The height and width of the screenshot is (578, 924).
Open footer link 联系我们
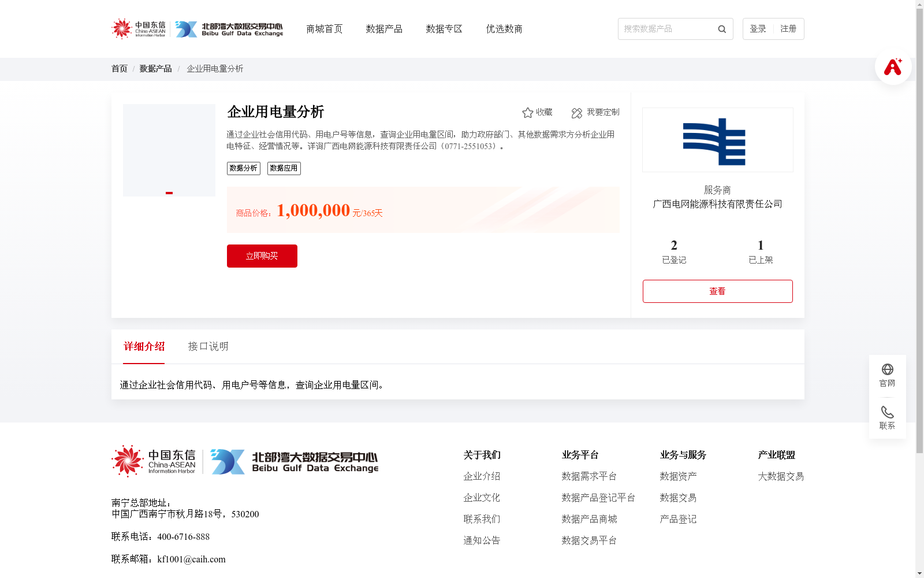(x=482, y=519)
